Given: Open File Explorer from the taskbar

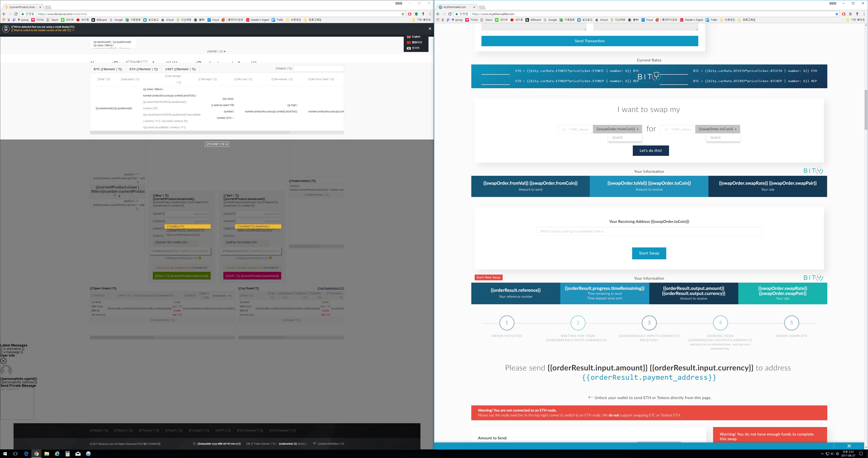Looking at the screenshot, I should [47, 454].
